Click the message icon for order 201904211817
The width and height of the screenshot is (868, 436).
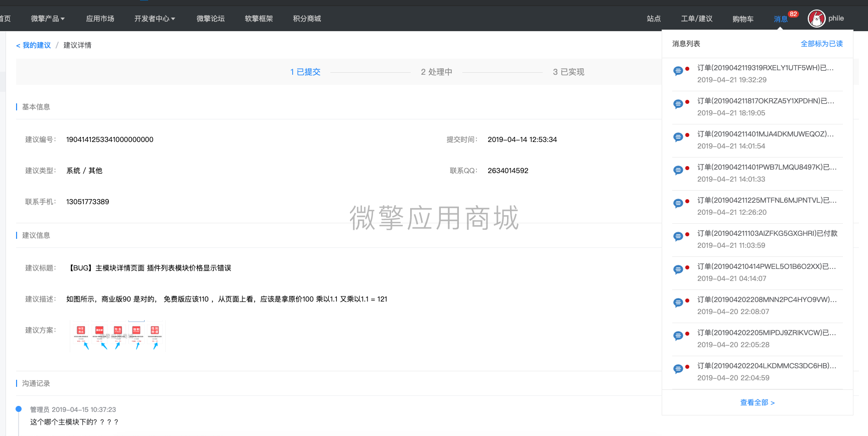[x=678, y=104]
